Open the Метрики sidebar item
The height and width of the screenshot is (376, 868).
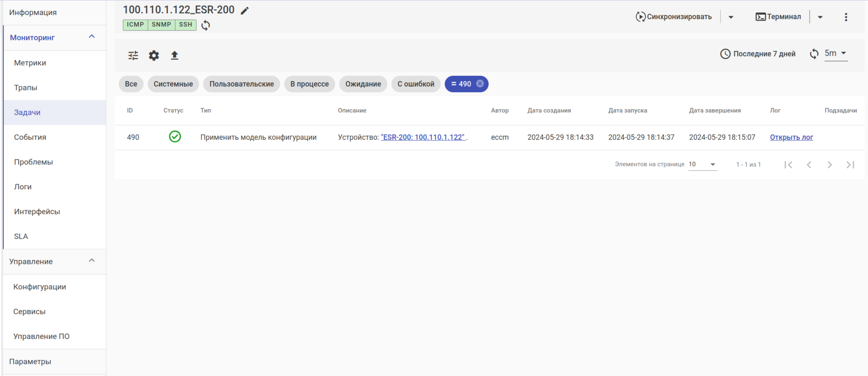point(30,63)
